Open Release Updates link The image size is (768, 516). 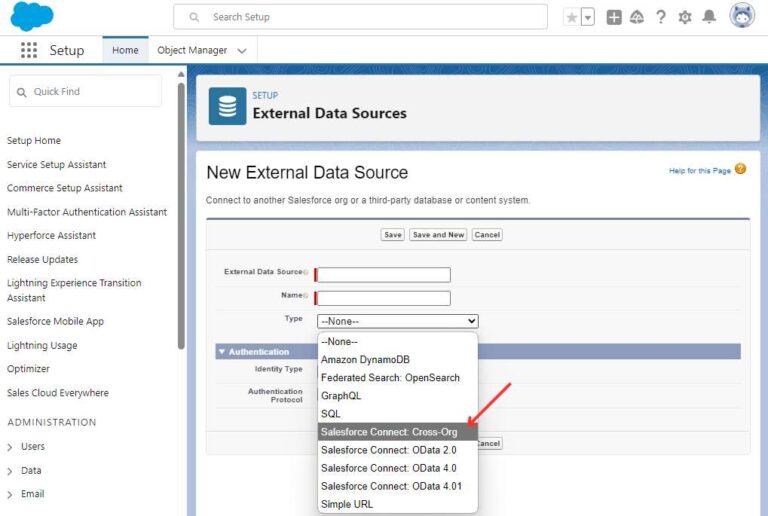click(42, 259)
